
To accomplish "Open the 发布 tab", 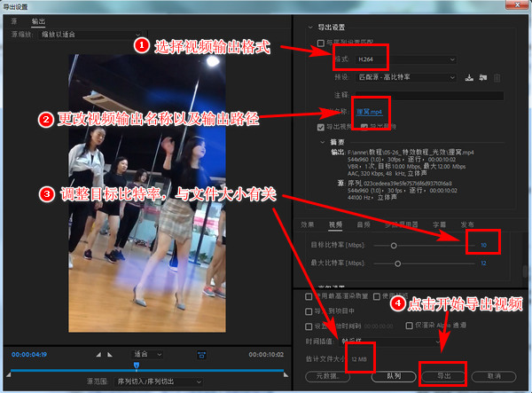I will coord(467,224).
